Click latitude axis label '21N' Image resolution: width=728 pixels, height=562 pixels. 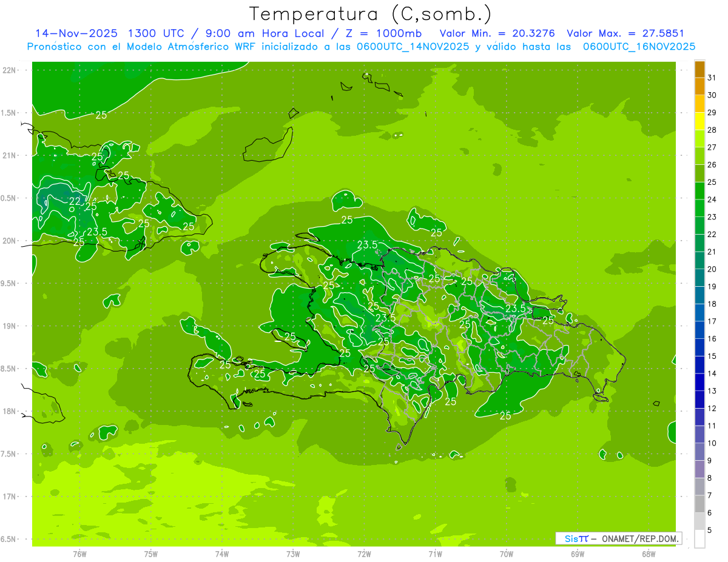(x=10, y=156)
